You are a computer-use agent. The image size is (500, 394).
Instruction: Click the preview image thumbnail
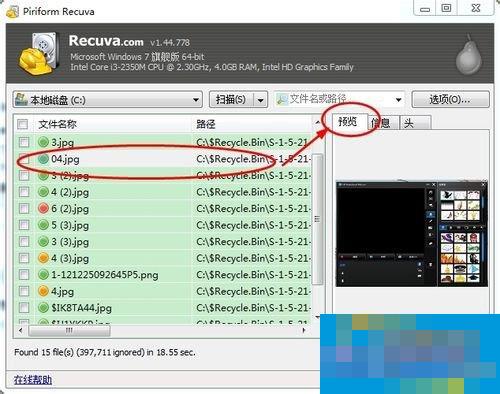pos(412,233)
